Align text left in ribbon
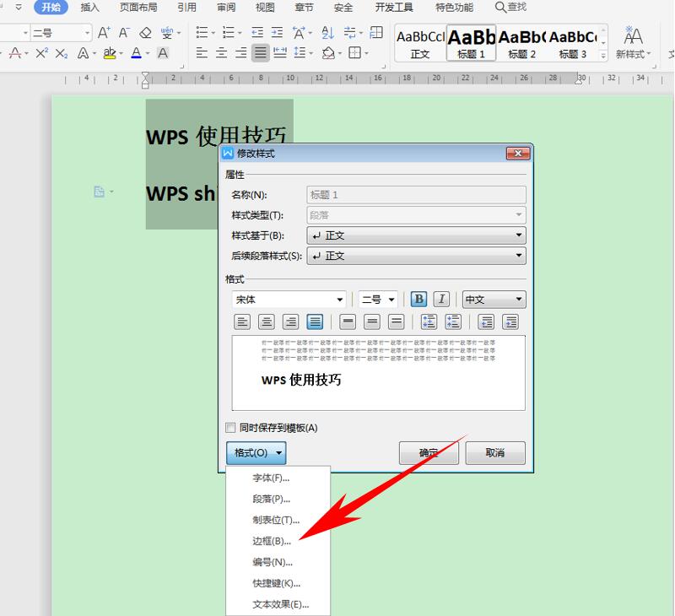This screenshot has width=675, height=616. tap(202, 53)
